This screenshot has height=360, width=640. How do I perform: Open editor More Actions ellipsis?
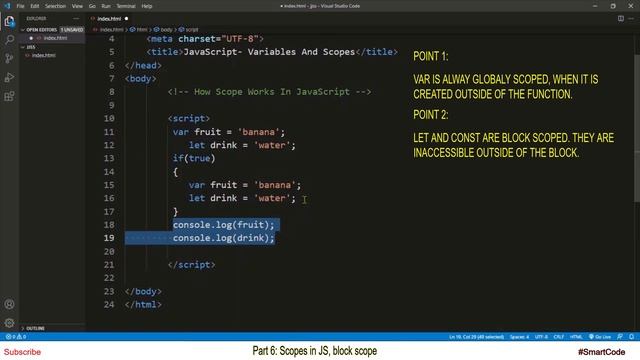click(631, 18)
